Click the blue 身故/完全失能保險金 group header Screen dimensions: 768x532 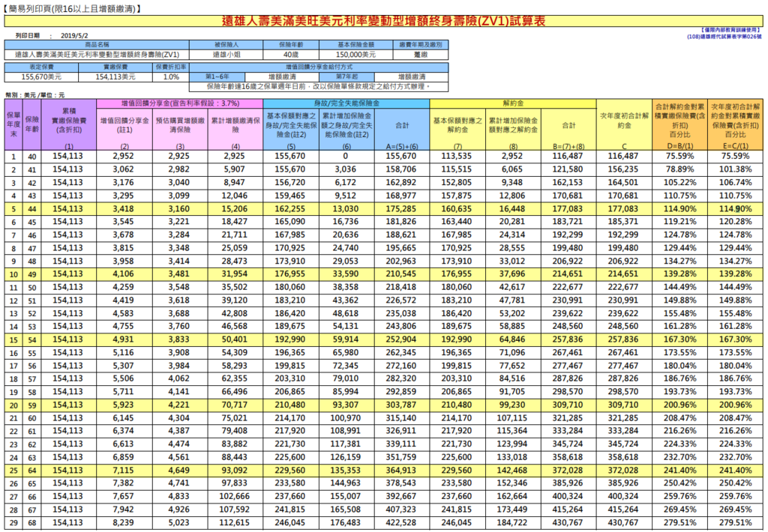tap(346, 103)
